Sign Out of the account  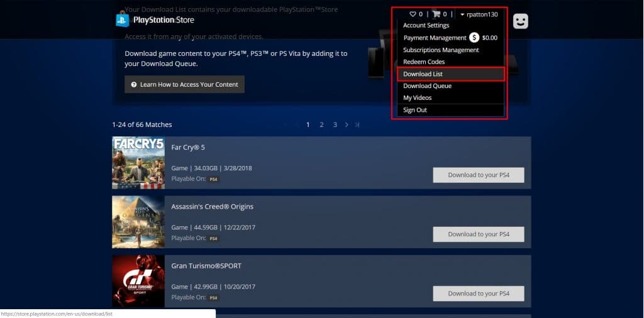(x=415, y=110)
